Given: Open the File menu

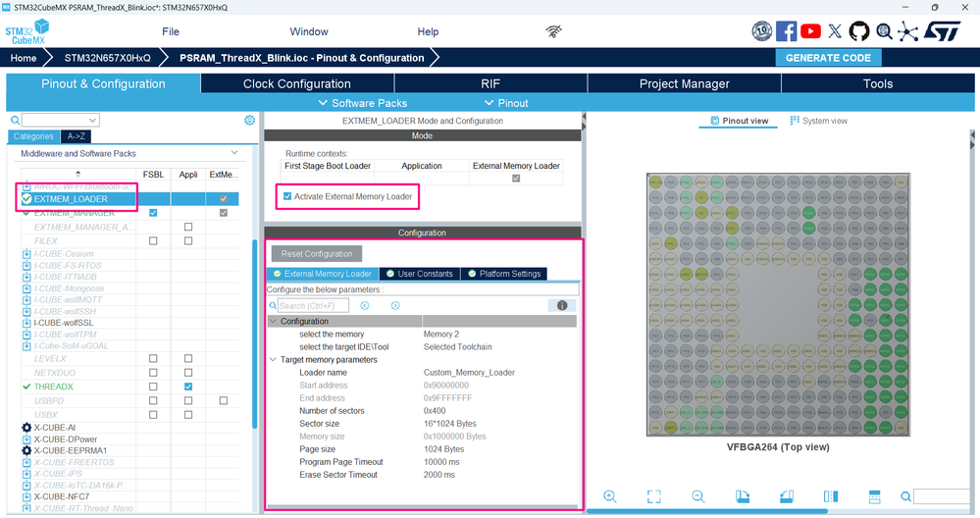Looking at the screenshot, I should pos(171,31).
